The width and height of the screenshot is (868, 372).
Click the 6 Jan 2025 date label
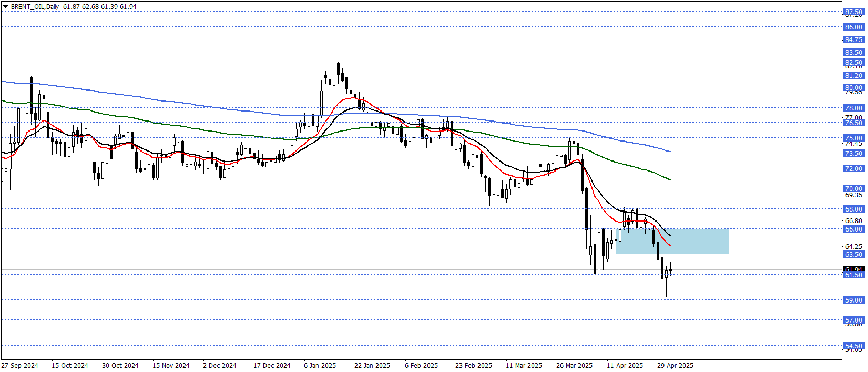point(320,365)
